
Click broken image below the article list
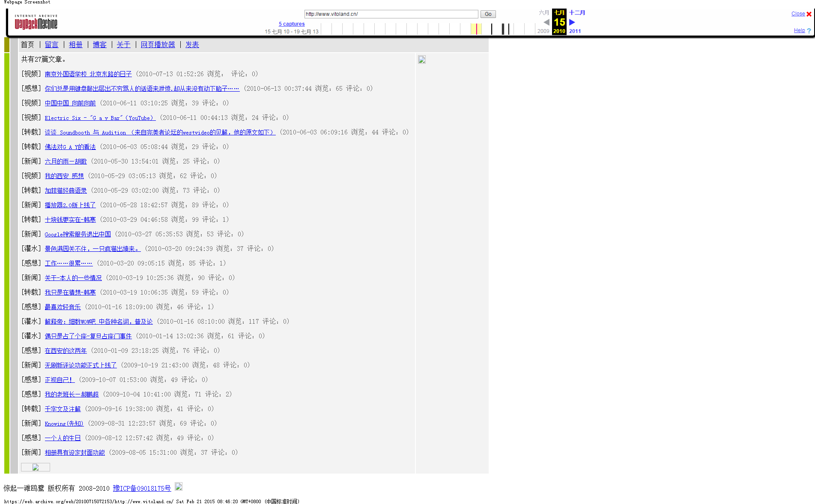[x=36, y=467]
